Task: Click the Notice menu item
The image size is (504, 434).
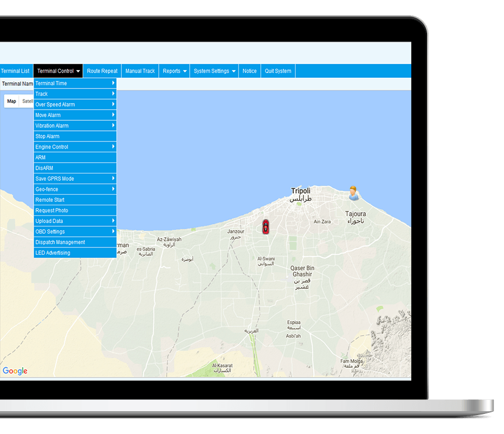Action: [x=249, y=71]
